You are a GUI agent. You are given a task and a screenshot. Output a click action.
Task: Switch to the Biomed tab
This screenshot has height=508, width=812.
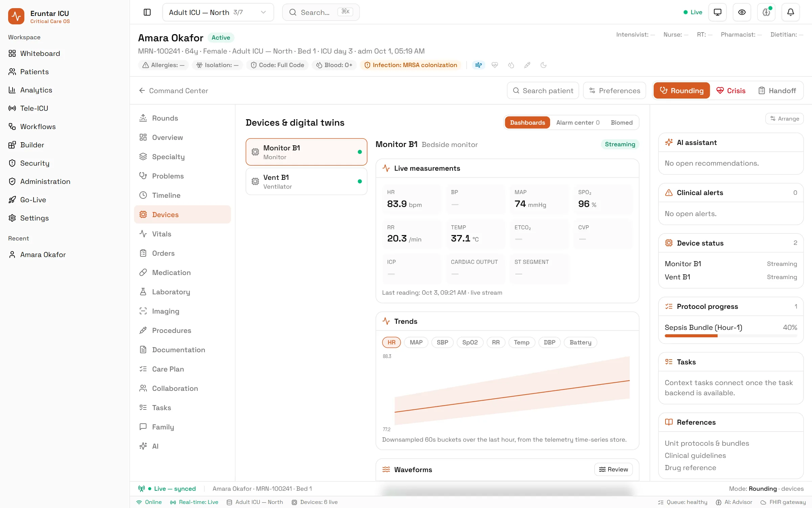pyautogui.click(x=622, y=123)
